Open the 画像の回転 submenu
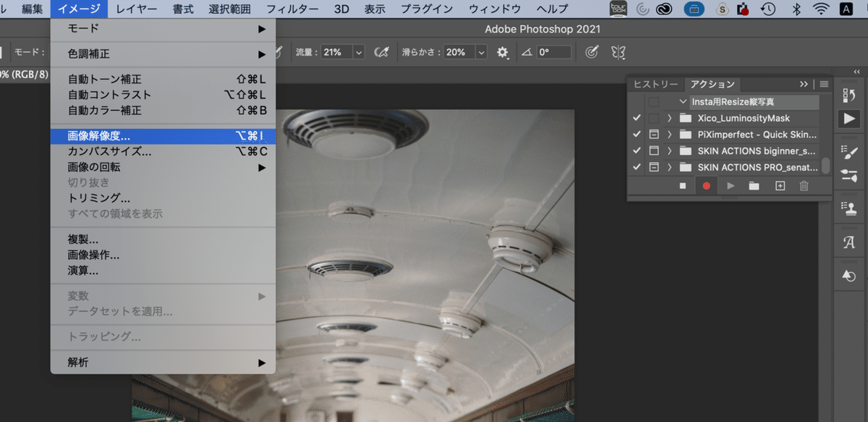This screenshot has width=868, height=422. point(163,167)
